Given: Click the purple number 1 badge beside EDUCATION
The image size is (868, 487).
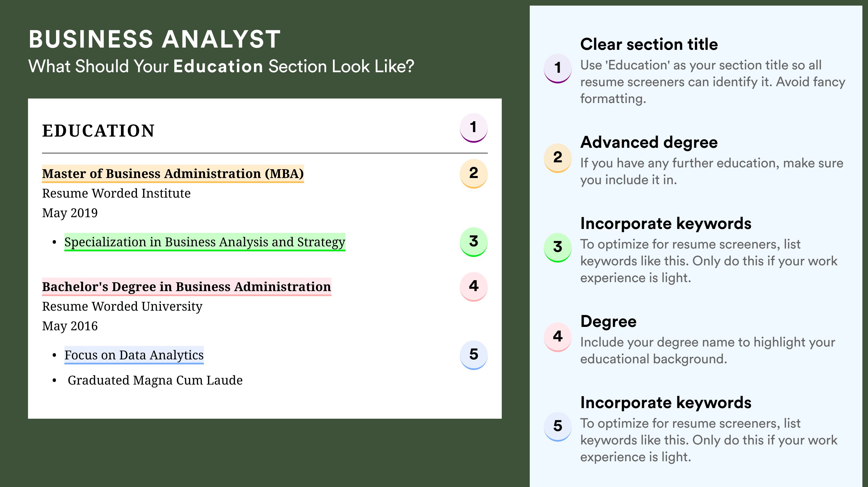Looking at the screenshot, I should click(x=473, y=128).
